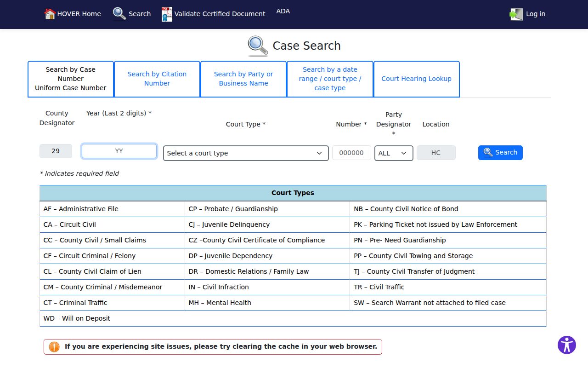
Task: Open Search link in top navigation
Action: tap(132, 14)
